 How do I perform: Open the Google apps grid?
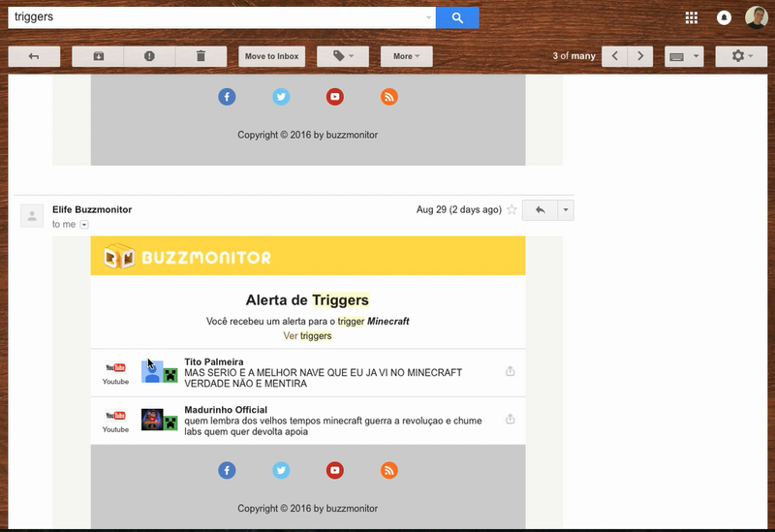691,17
